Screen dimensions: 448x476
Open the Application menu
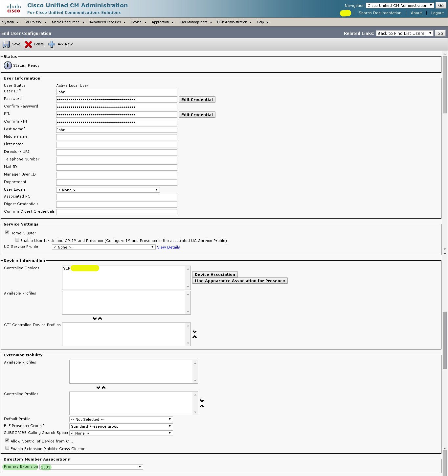(163, 22)
